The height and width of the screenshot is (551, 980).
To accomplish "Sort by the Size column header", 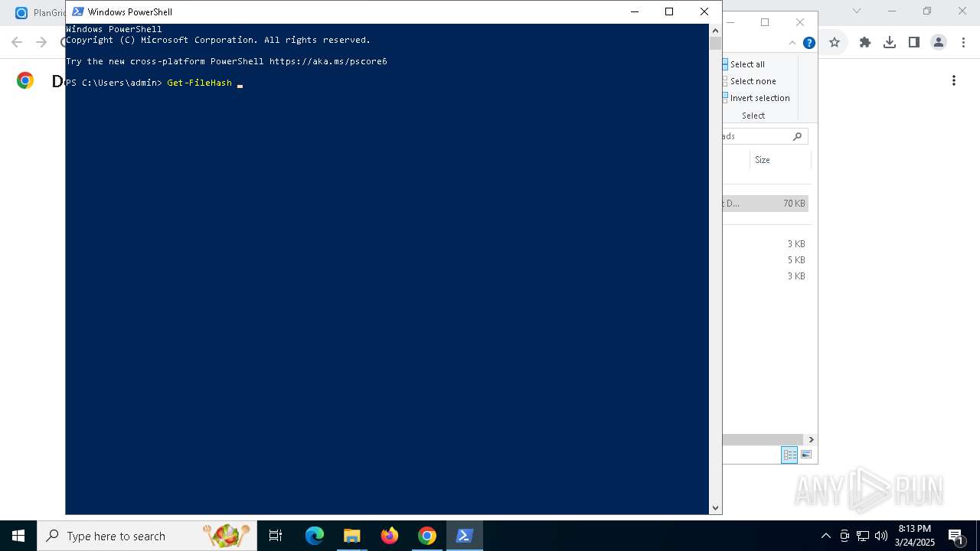I will point(779,160).
